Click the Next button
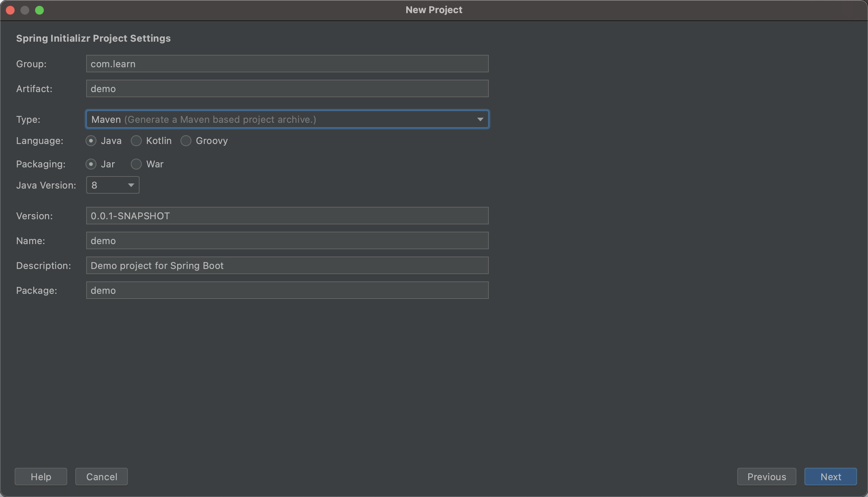The width and height of the screenshot is (868, 497). (x=830, y=477)
